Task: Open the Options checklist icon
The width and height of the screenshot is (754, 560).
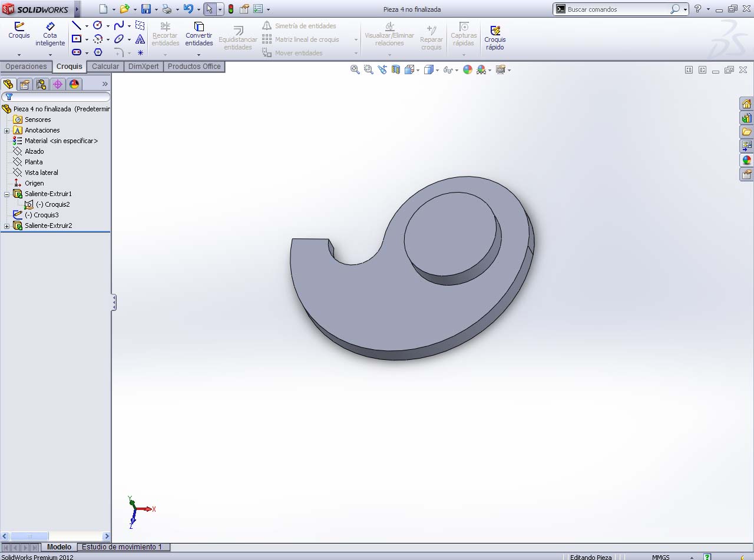Action: click(258, 9)
